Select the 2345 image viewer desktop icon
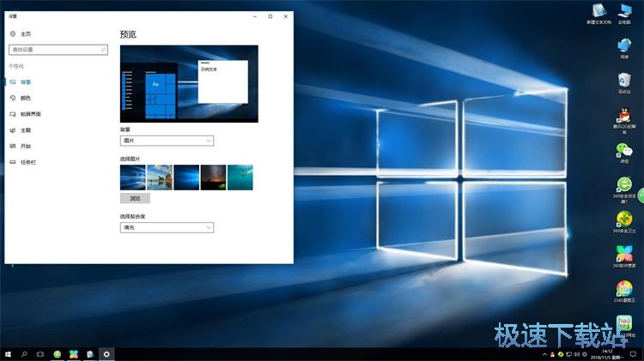The height and width of the screenshot is (361, 644). (624, 292)
